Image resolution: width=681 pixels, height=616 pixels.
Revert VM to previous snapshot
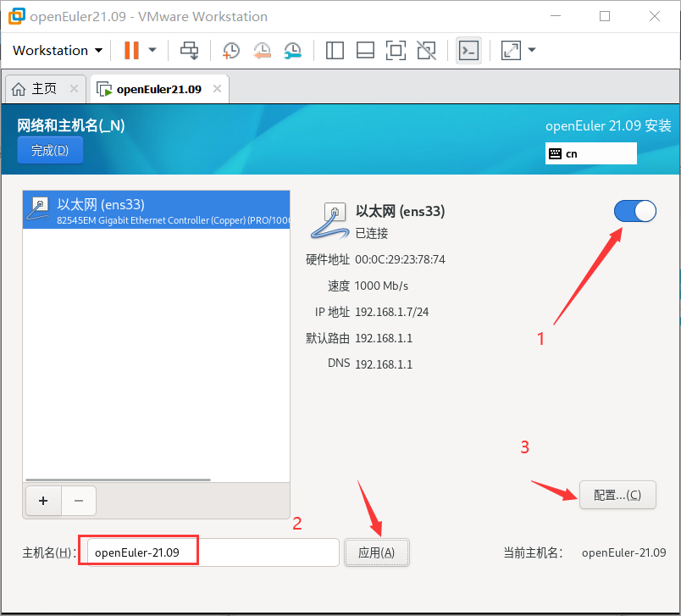[x=262, y=50]
